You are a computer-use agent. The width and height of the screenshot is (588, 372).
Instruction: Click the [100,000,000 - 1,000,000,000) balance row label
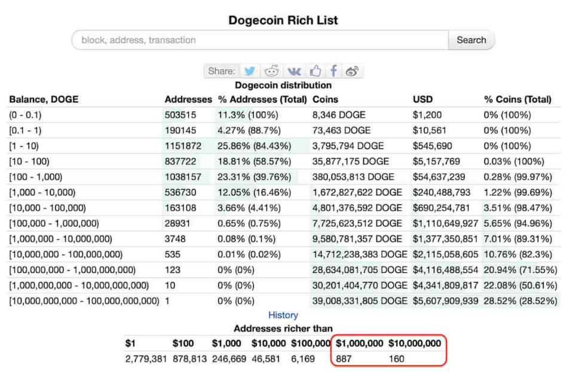click(72, 270)
